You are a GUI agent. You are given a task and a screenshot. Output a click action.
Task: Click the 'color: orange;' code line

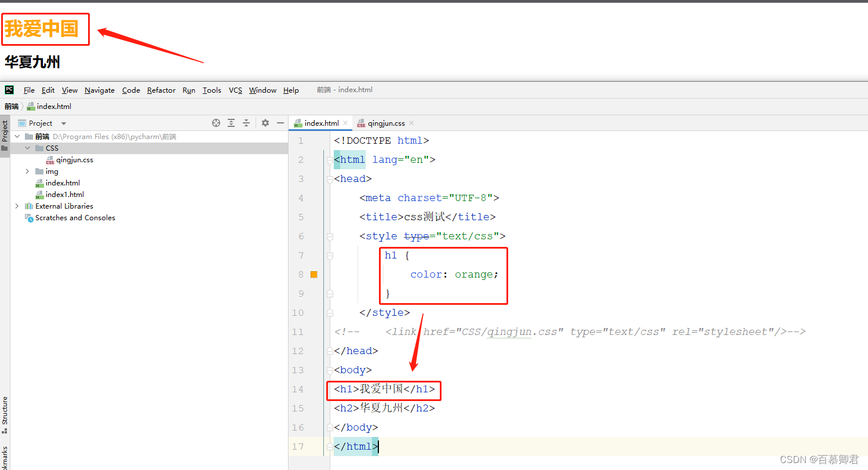pyautogui.click(x=454, y=275)
